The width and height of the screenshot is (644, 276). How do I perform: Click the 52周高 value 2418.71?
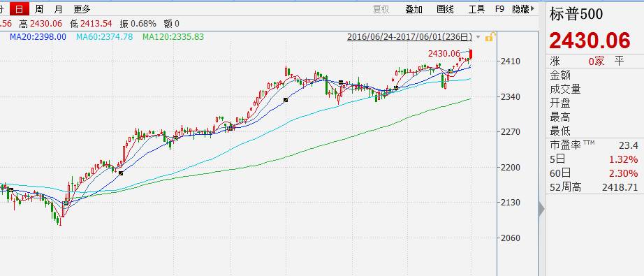(x=620, y=188)
